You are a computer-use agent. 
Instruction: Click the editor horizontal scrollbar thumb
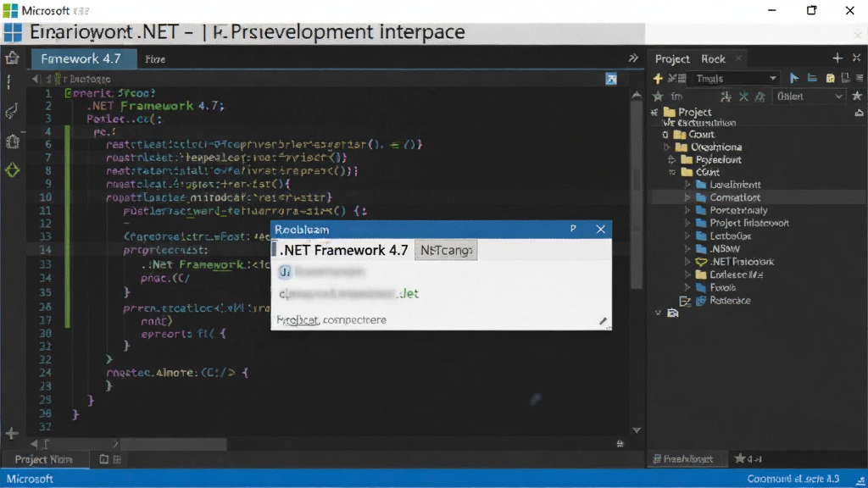click(172, 444)
